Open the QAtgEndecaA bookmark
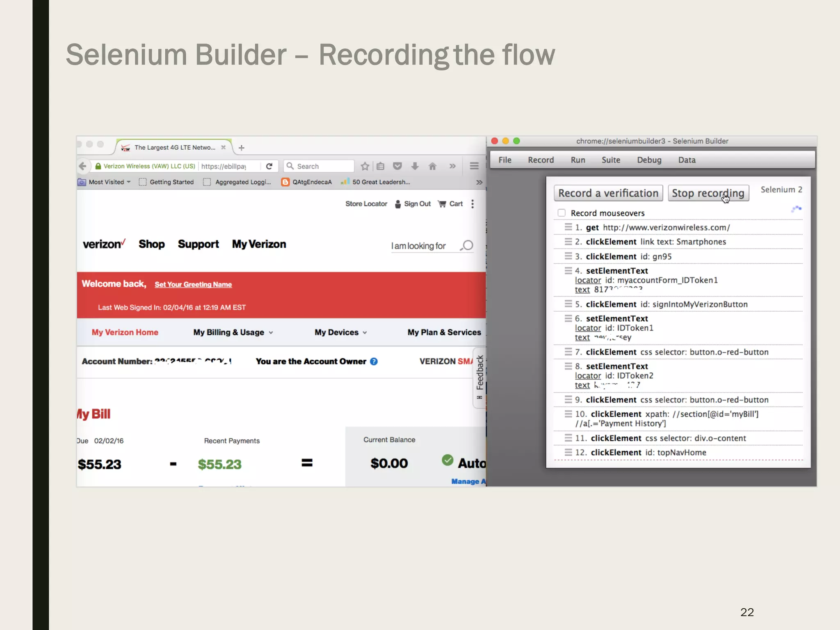The image size is (840, 630). pyautogui.click(x=307, y=182)
